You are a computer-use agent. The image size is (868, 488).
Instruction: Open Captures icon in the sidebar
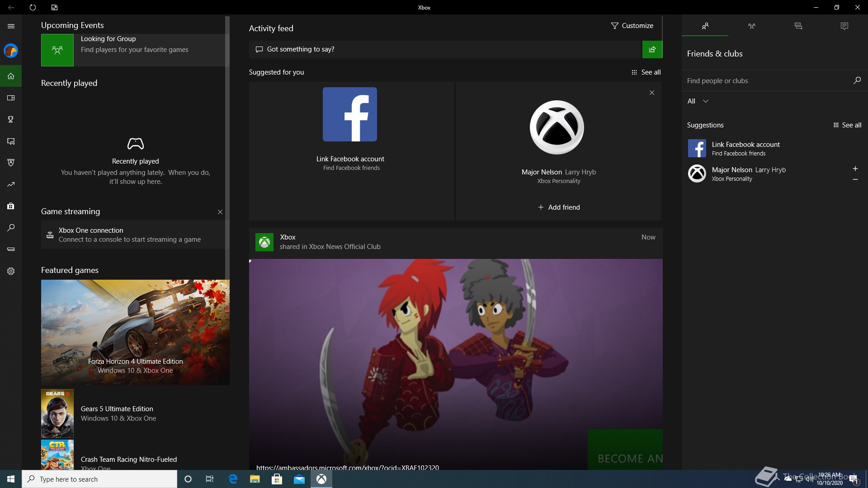(11, 141)
